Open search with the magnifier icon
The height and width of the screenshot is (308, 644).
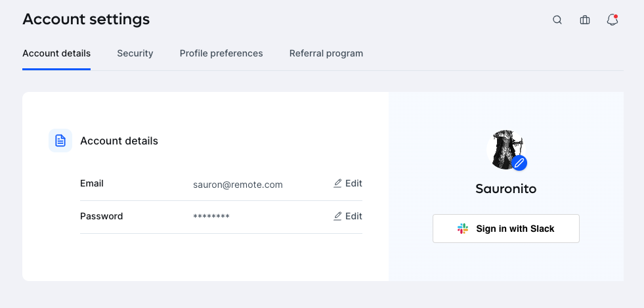coord(557,20)
